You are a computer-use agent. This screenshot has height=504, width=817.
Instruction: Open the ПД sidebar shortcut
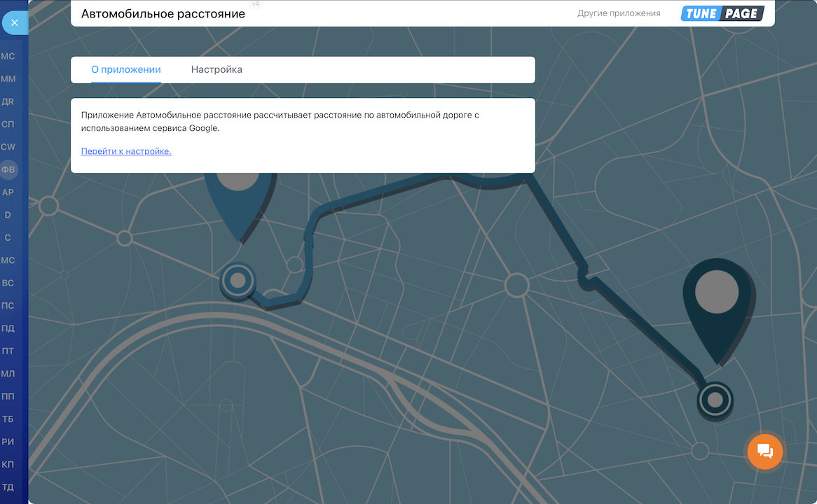(x=8, y=328)
